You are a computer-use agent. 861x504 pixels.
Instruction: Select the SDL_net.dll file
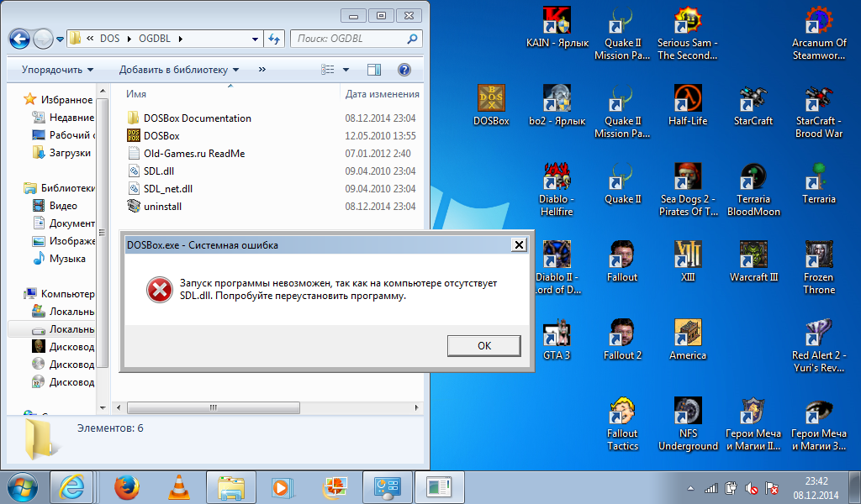point(160,189)
